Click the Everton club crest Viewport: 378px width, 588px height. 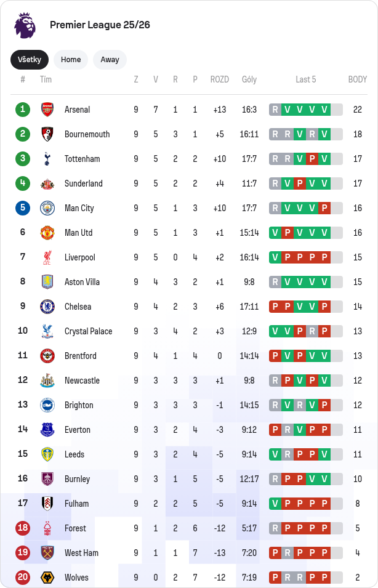(47, 430)
